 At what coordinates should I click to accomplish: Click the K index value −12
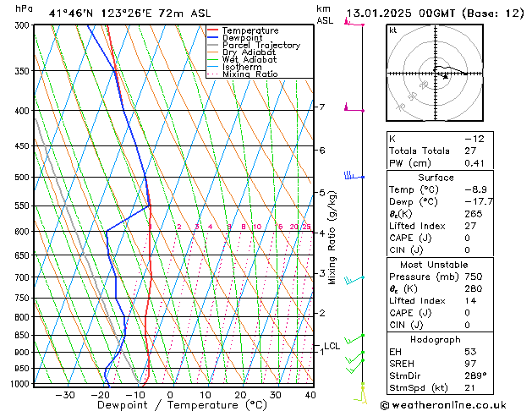(474, 139)
